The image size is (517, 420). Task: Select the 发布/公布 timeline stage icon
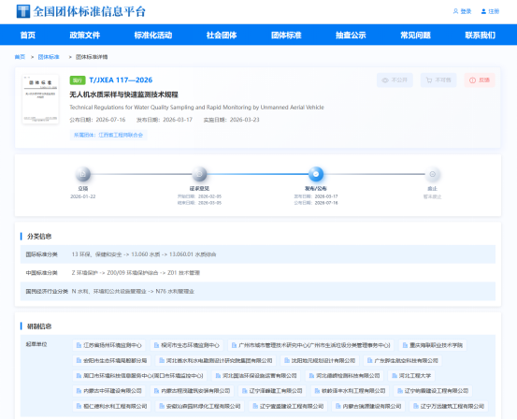316,174
